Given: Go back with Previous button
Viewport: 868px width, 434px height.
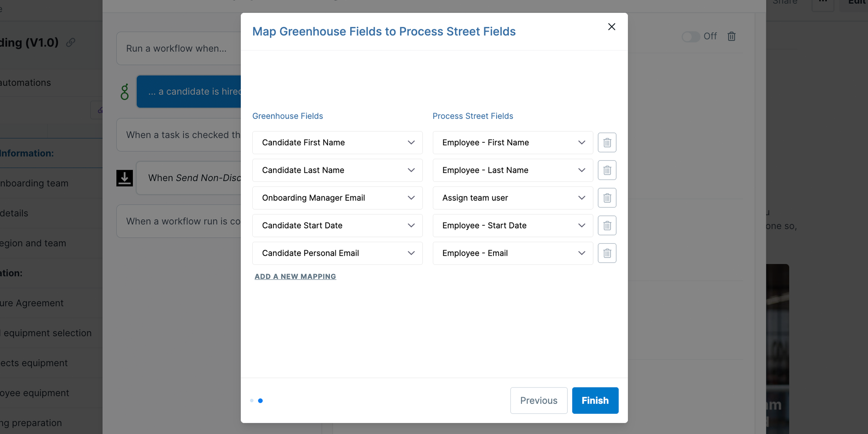Looking at the screenshot, I should [x=539, y=400].
